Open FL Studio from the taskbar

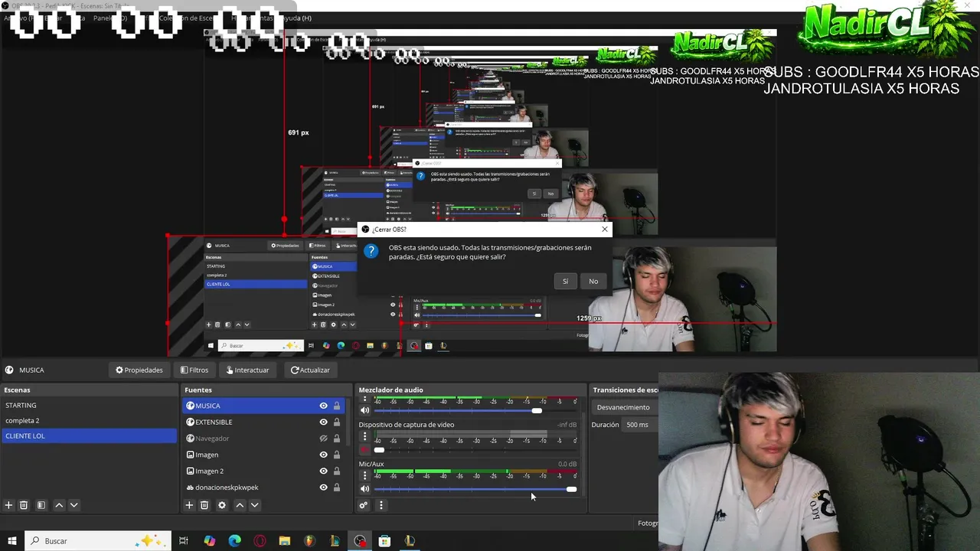[310, 541]
